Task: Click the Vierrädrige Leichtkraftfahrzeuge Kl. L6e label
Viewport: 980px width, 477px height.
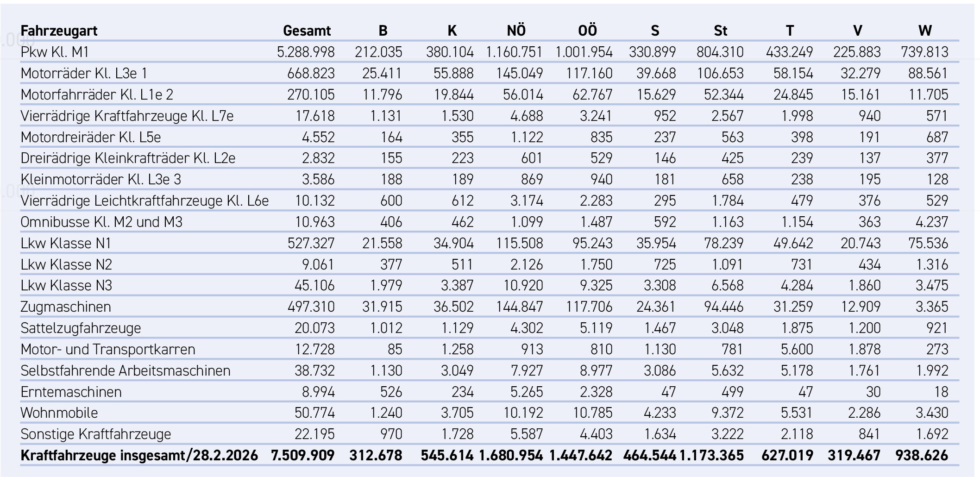Action: [x=144, y=201]
